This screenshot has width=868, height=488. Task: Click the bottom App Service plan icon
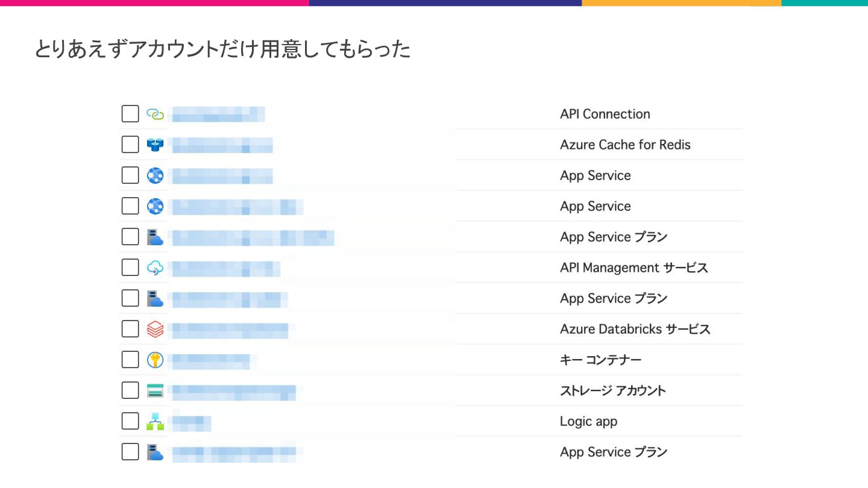[x=155, y=452]
